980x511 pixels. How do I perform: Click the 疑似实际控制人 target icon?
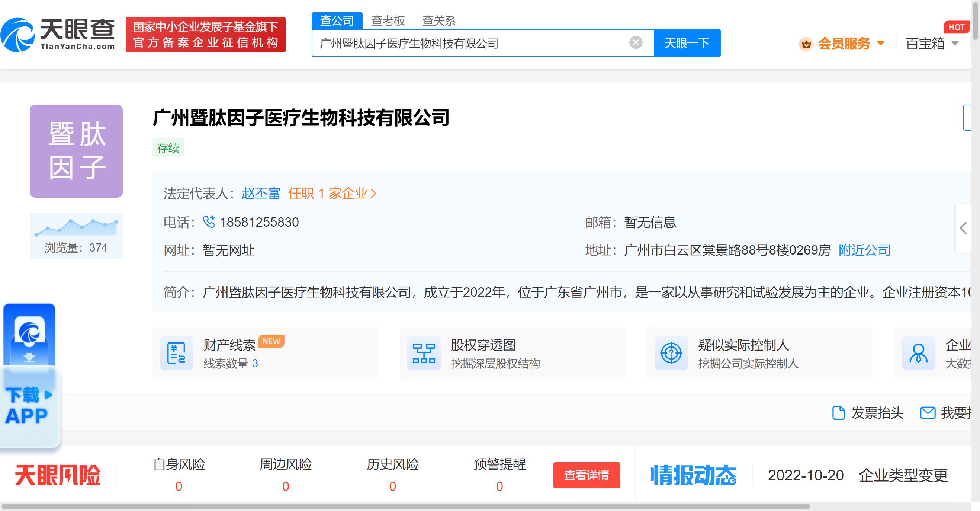(x=671, y=353)
